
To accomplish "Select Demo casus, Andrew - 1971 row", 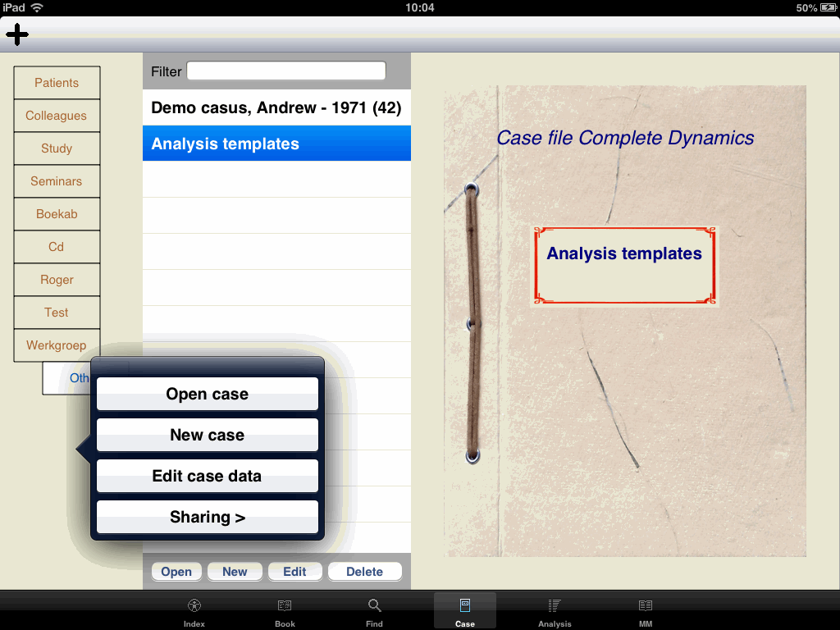I will pyautogui.click(x=276, y=107).
